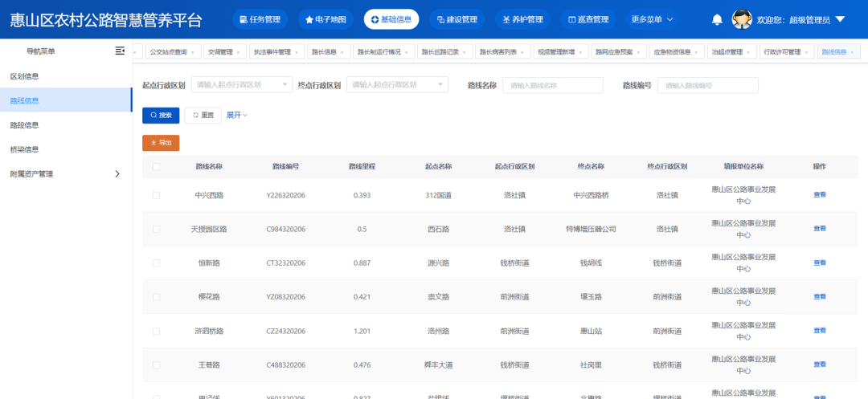The height and width of the screenshot is (399, 868).
Task: Close the 公交站点查询 tab with its x
Action: (193, 52)
